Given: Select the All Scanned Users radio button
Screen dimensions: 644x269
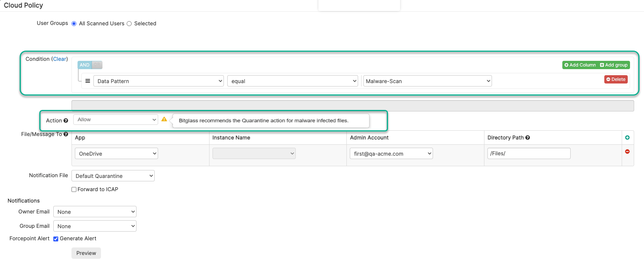Looking at the screenshot, I should 74,24.
